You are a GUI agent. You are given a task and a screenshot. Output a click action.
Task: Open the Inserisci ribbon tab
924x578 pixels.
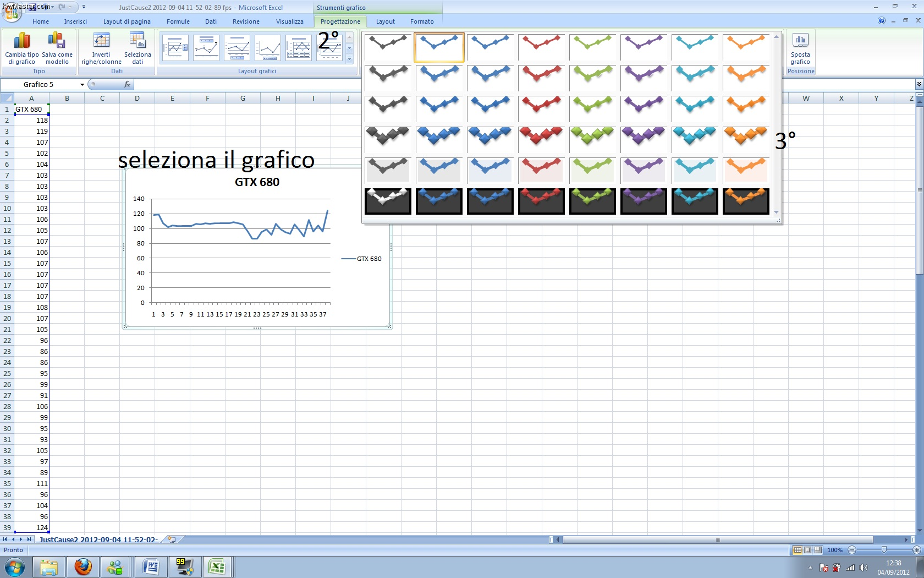coord(75,21)
